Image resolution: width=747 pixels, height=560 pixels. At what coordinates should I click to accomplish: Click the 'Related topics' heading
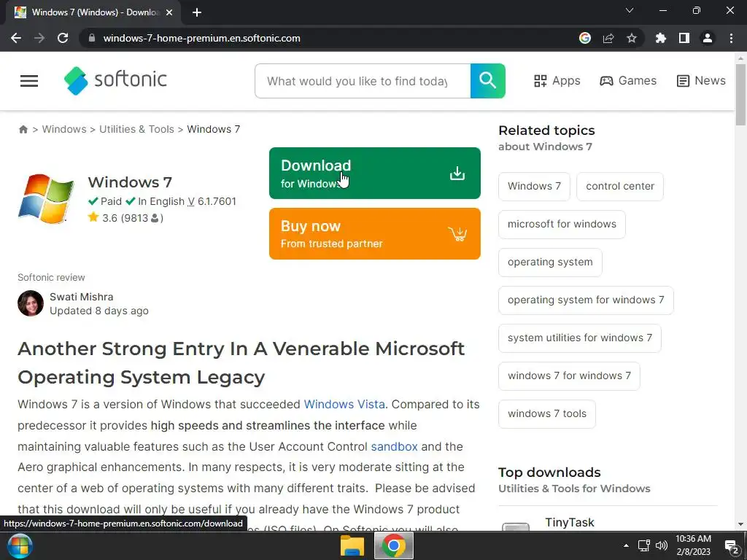coord(546,131)
